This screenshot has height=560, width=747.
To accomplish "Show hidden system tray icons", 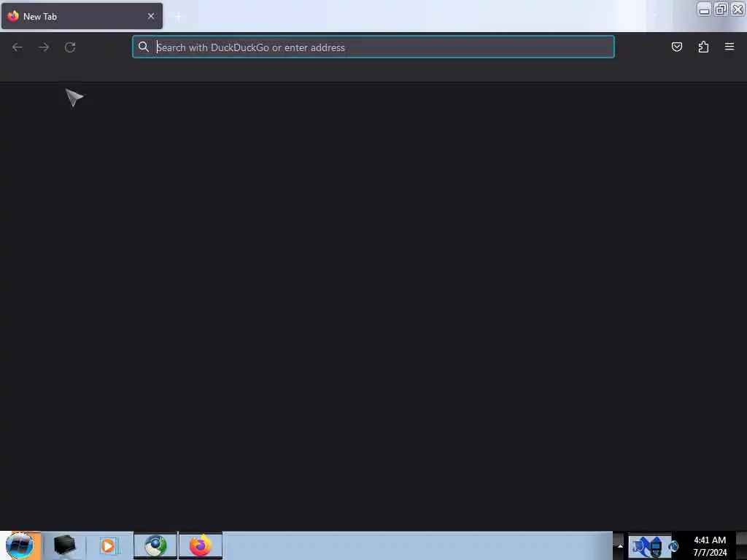I will coord(620,545).
